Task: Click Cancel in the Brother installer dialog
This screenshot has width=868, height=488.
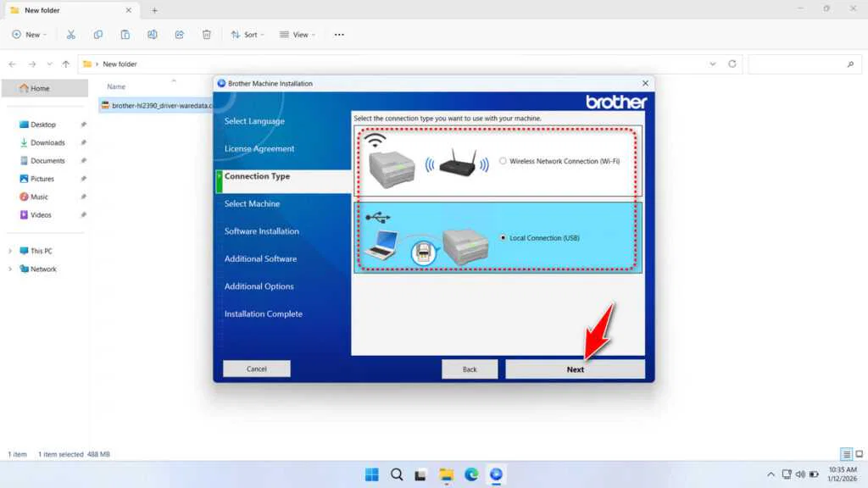Action: point(256,369)
